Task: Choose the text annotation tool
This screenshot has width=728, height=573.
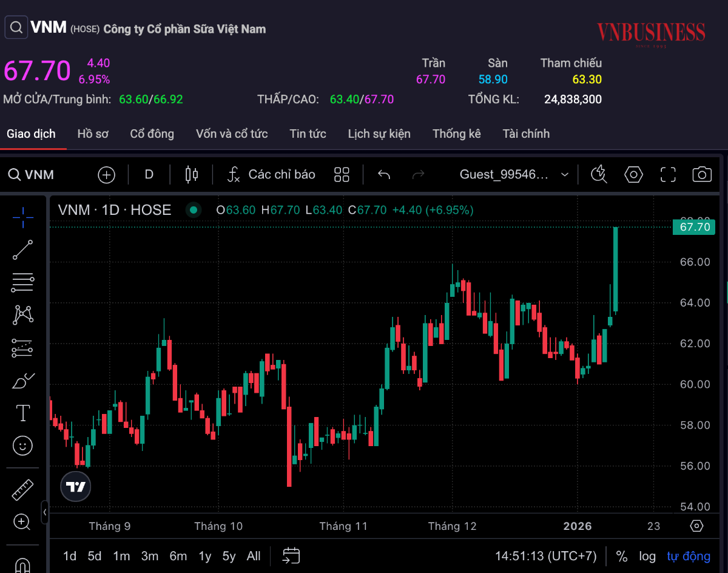Action: click(23, 413)
